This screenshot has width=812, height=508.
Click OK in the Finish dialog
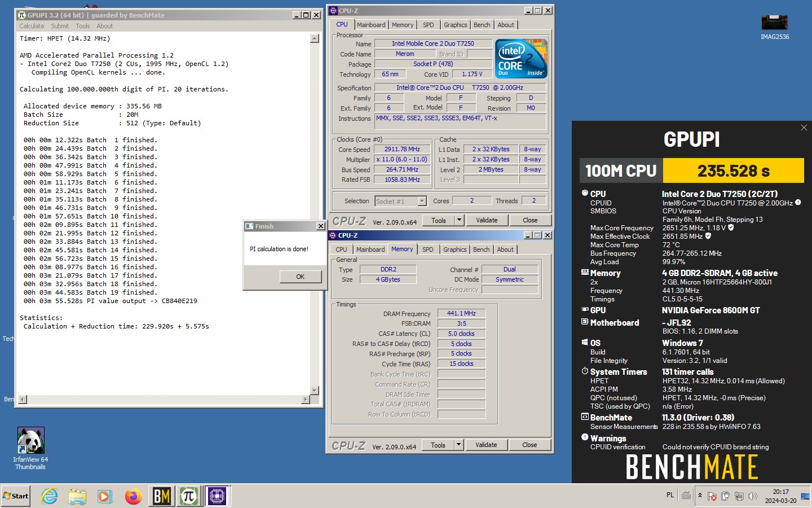click(x=300, y=277)
